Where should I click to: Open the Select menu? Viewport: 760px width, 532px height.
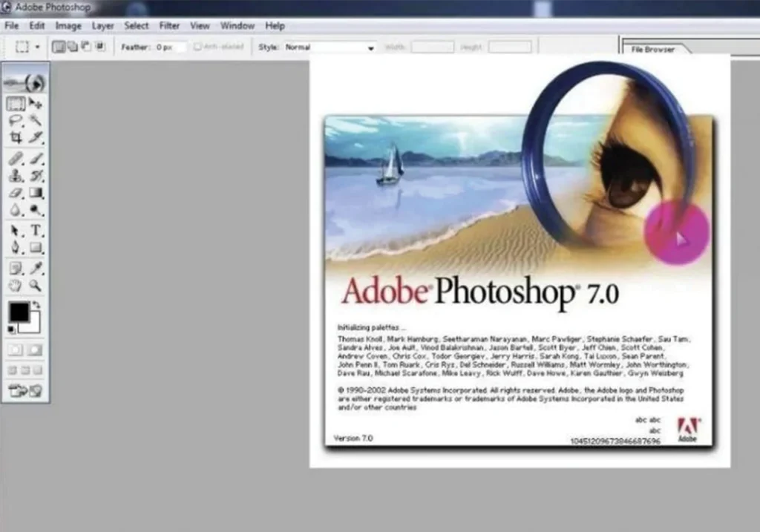pos(137,26)
